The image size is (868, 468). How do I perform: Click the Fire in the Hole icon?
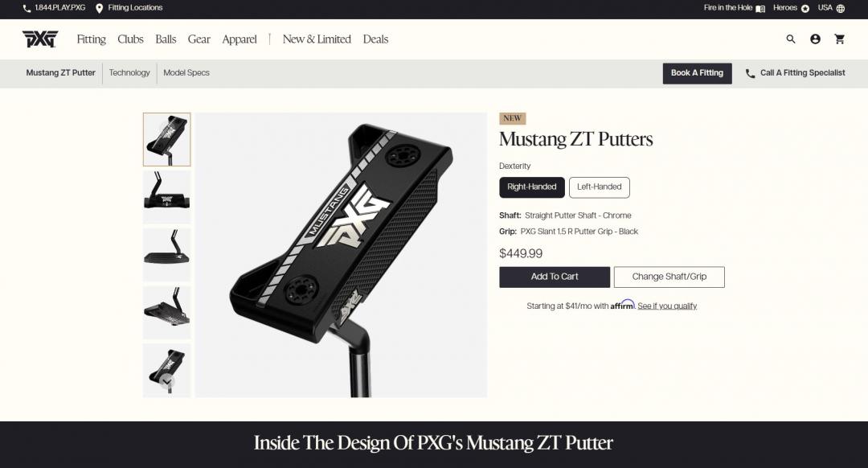(760, 8)
